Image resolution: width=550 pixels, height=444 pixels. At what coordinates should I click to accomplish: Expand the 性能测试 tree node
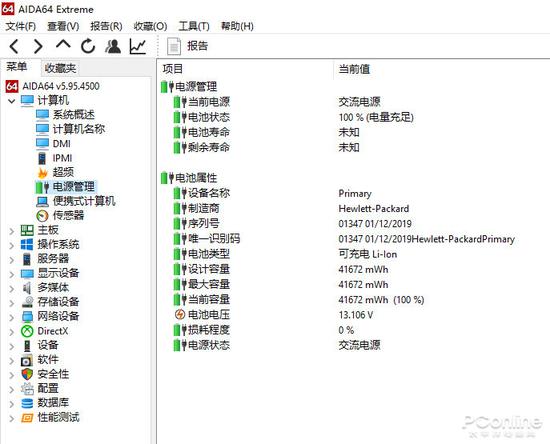(x=12, y=418)
